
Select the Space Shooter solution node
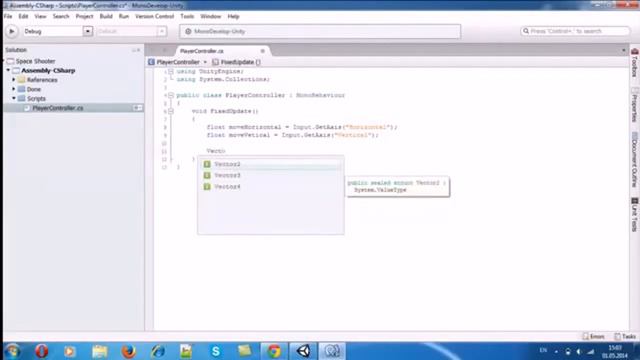pos(35,61)
